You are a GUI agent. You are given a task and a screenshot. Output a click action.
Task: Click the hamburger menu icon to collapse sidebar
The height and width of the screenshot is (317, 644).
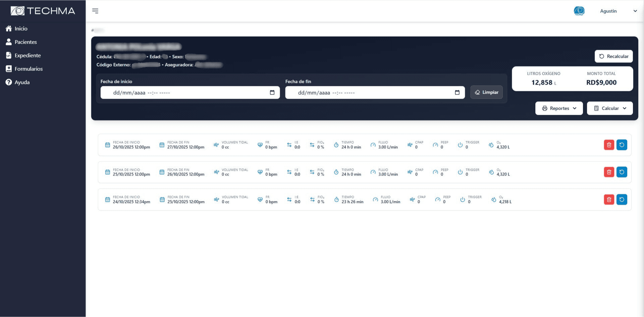[x=95, y=11]
